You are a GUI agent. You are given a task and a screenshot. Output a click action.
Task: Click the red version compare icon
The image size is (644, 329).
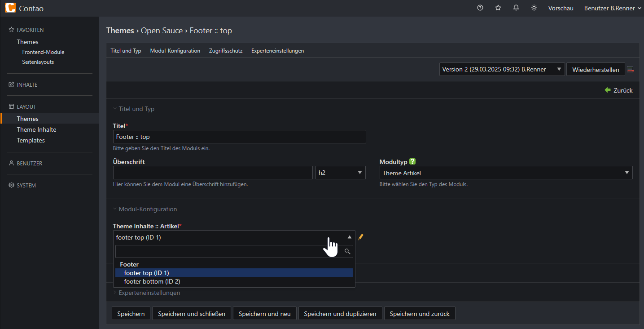pyautogui.click(x=631, y=69)
